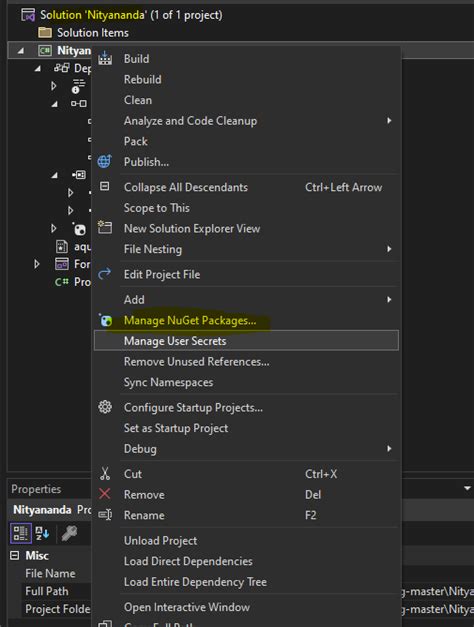The width and height of the screenshot is (474, 627).
Task: Open Property Pages wrench icon
Action: tap(69, 533)
